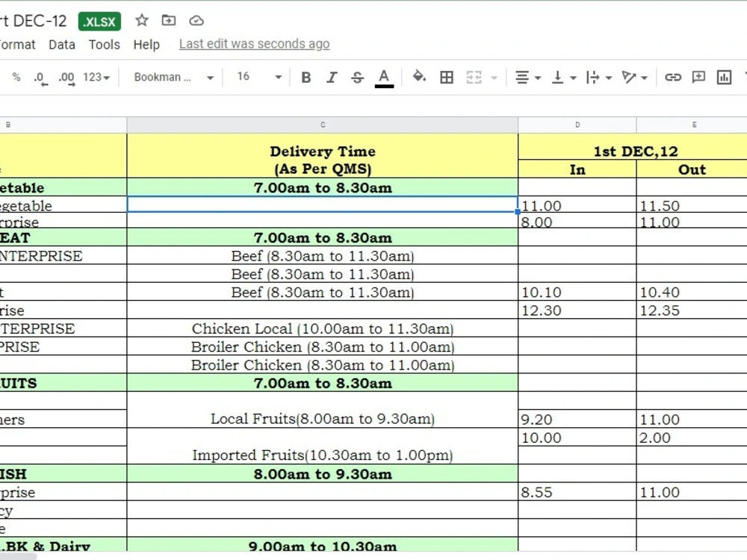Image resolution: width=747 pixels, height=560 pixels.
Task: Click Chicken Local (10.00am to 11.30am) cell
Action: pos(323,328)
